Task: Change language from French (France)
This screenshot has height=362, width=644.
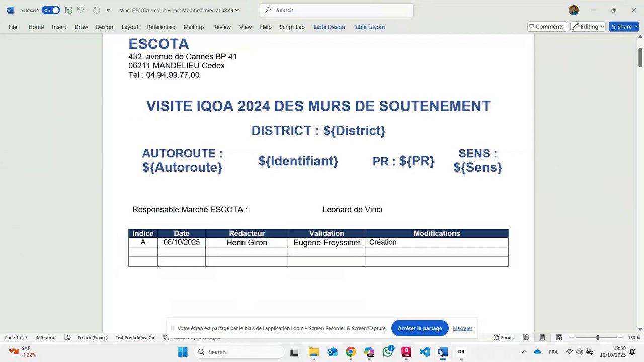Action: [x=93, y=337]
